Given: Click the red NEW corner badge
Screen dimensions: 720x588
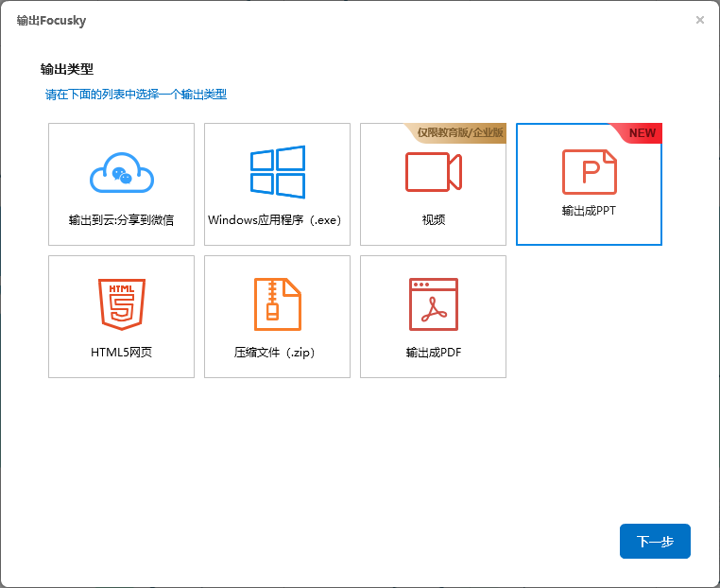Looking at the screenshot, I should pos(644,133).
